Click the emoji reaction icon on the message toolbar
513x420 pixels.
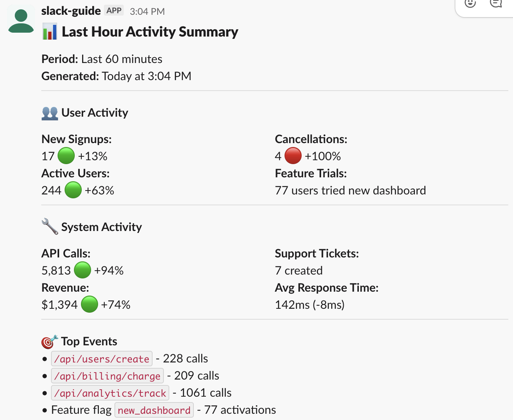(470, 4)
